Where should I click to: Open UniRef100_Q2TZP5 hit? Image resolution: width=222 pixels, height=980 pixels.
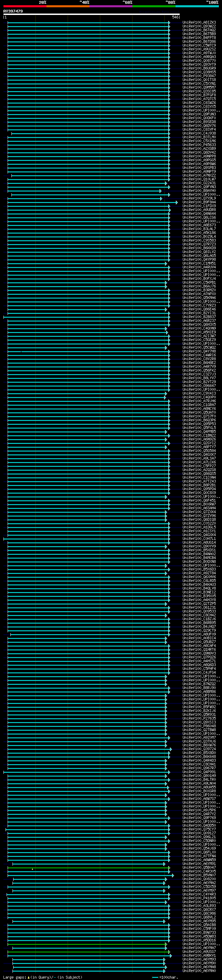[x=199, y=604]
